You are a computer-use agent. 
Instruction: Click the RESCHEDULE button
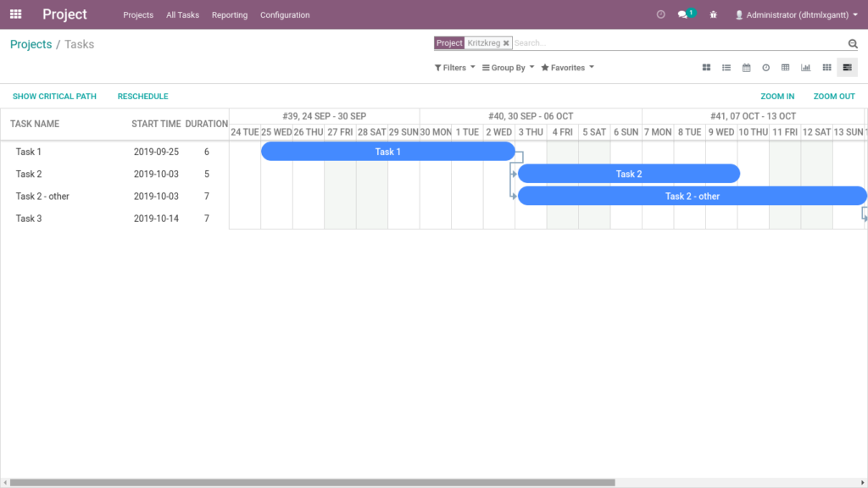tap(142, 96)
